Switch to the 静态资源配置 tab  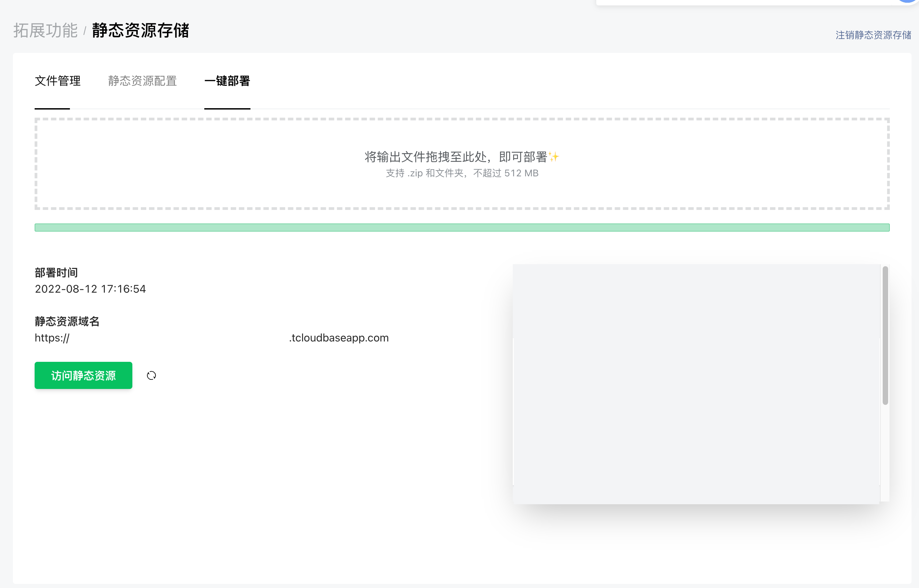pos(142,81)
